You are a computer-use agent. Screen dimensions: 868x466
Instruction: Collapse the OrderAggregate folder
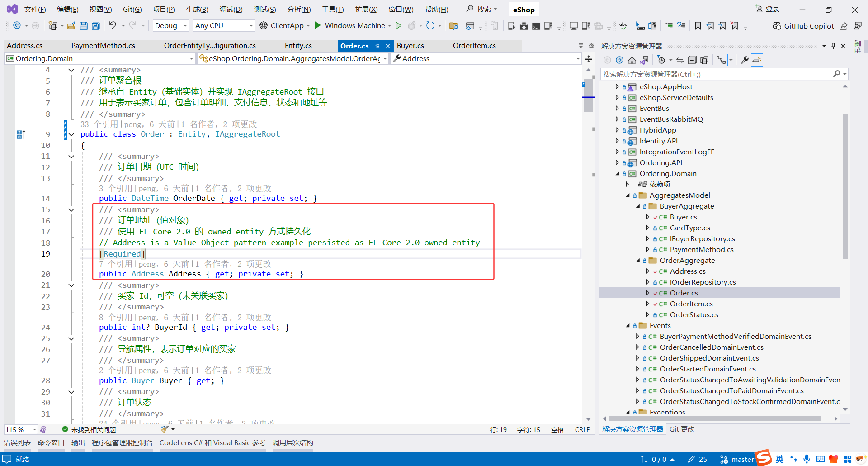point(638,261)
